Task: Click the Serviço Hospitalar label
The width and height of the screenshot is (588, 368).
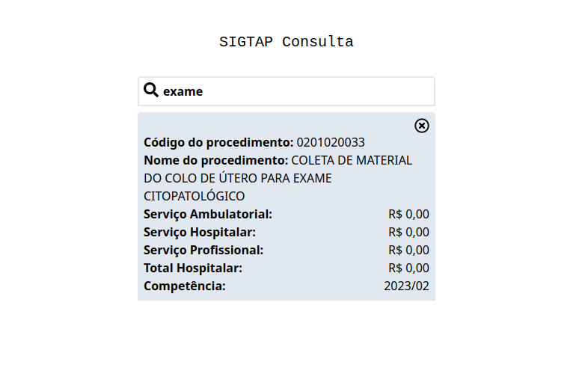Action: [x=200, y=232]
